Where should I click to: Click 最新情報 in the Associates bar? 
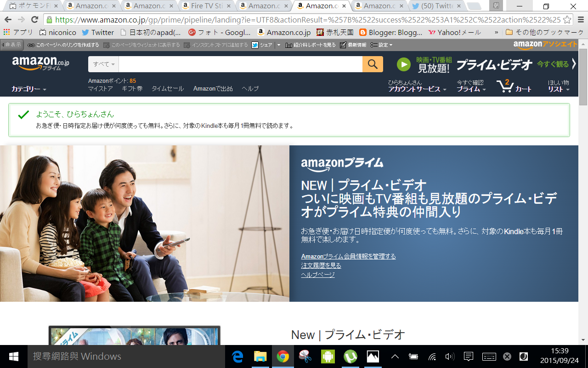point(353,45)
